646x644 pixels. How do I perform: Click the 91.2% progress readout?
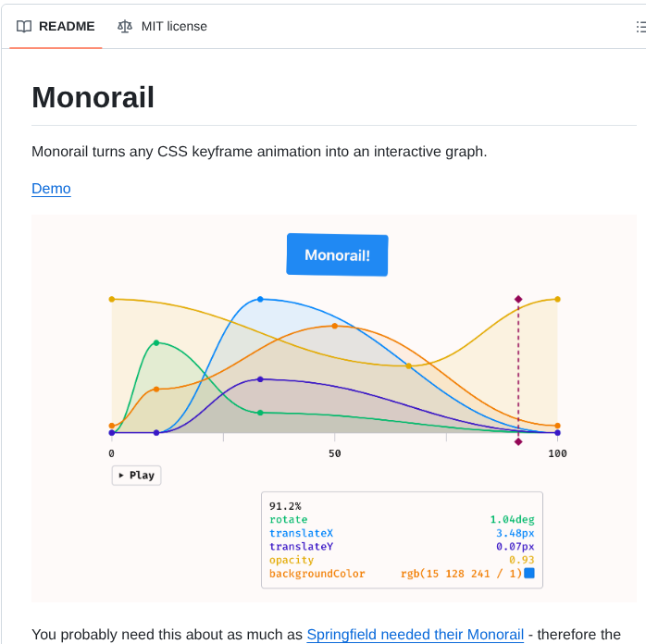(285, 506)
